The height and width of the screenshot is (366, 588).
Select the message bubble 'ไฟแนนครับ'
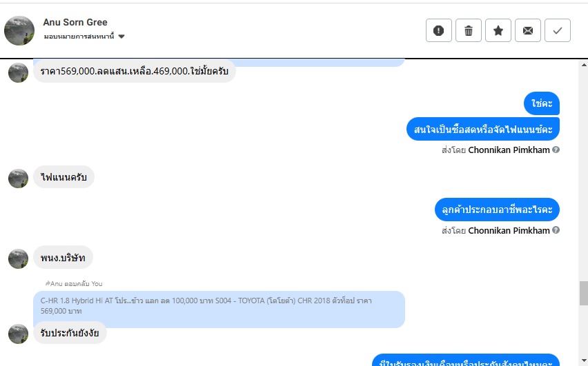coord(63,177)
